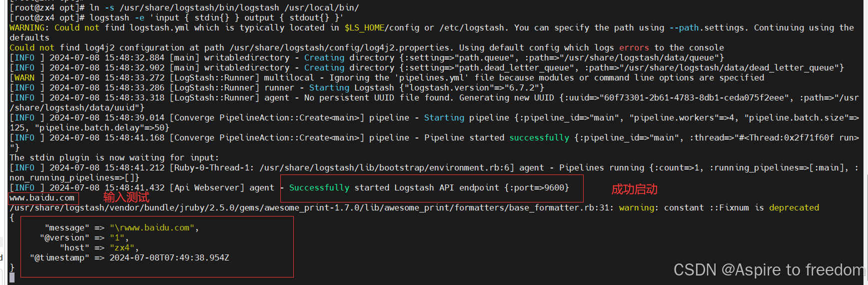Click the typed input line 'www.baidu.com'

pyautogui.click(x=42, y=198)
